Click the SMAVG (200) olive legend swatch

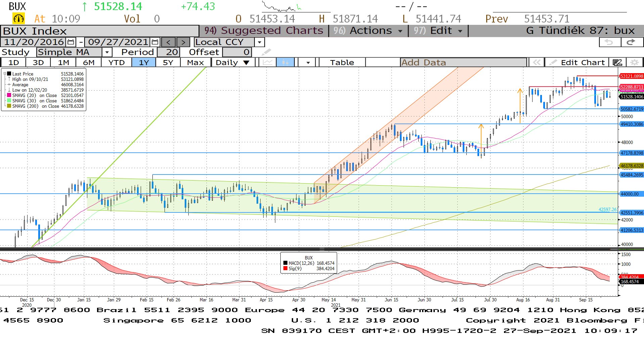click(9, 106)
